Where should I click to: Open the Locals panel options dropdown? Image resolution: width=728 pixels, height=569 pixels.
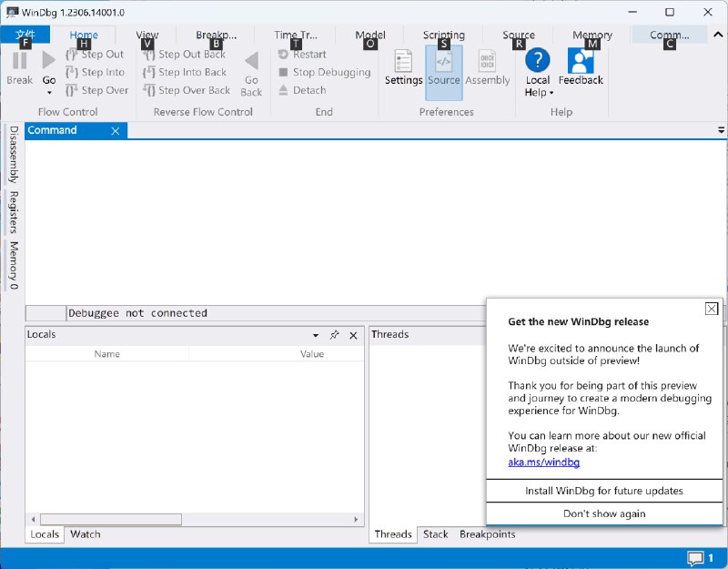316,335
